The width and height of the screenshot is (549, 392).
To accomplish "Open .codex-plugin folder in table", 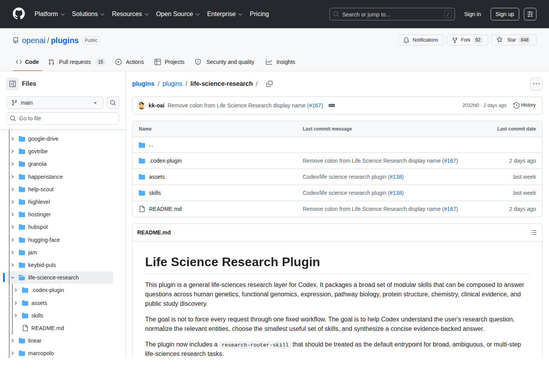I will [x=165, y=161].
